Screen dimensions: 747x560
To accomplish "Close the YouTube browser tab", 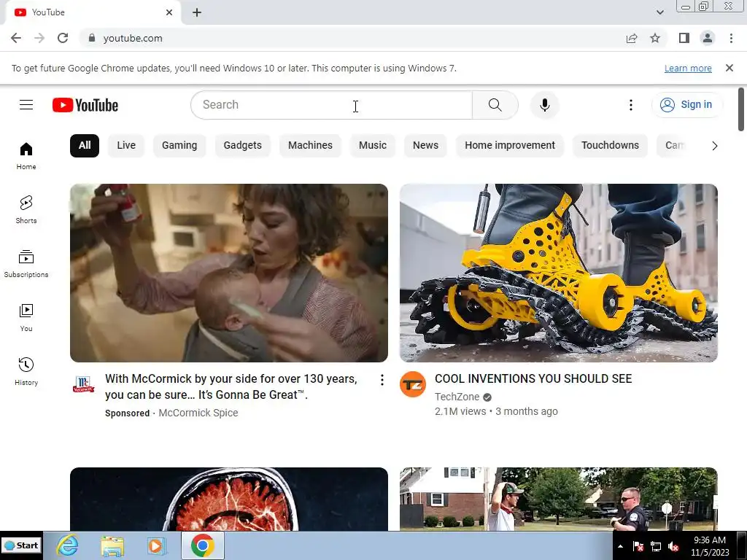I will 169,12.
